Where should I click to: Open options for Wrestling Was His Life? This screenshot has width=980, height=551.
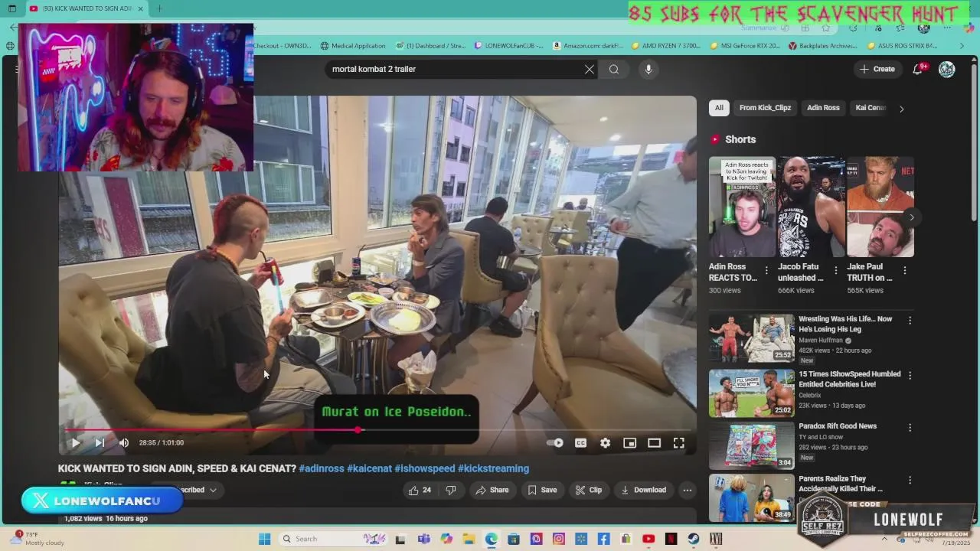click(910, 320)
